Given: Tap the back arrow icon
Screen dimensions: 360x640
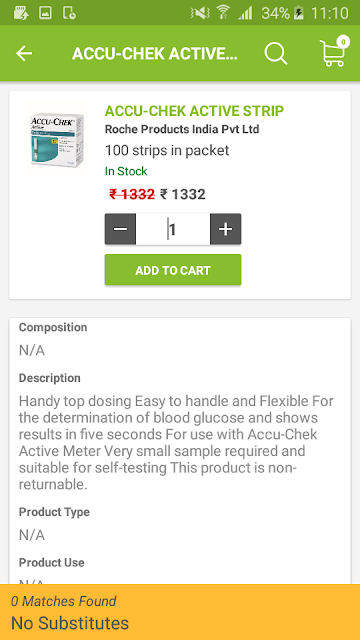Looking at the screenshot, I should [24, 53].
